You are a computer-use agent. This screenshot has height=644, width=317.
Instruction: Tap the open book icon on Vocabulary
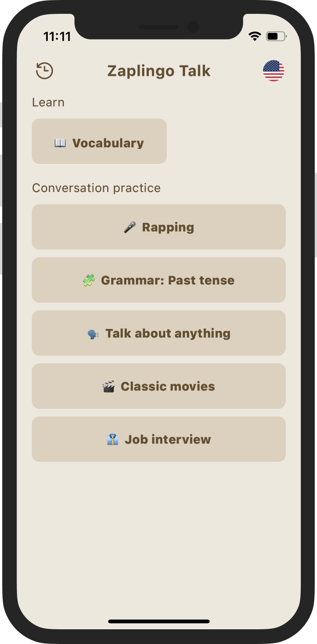point(61,142)
